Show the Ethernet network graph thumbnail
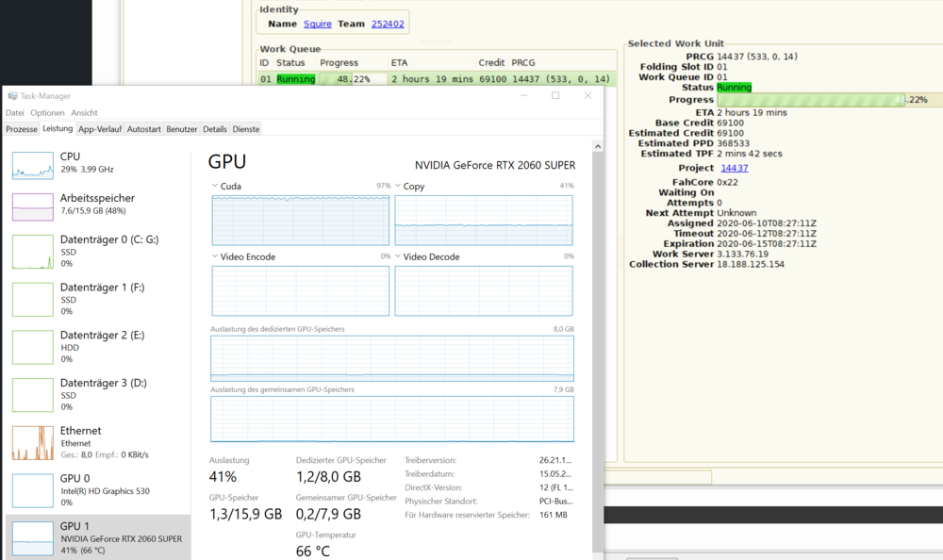The width and height of the screenshot is (943, 560). coord(33,443)
